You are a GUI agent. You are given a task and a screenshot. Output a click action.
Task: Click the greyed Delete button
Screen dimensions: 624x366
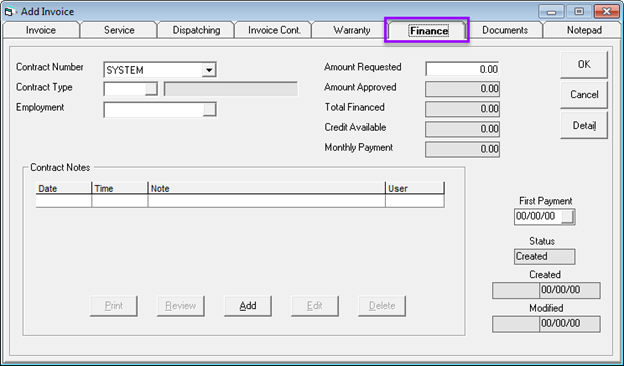pos(382,306)
